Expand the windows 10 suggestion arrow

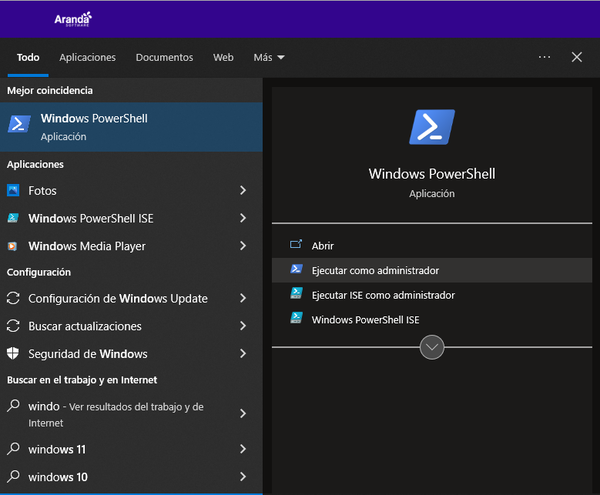pyautogui.click(x=243, y=476)
